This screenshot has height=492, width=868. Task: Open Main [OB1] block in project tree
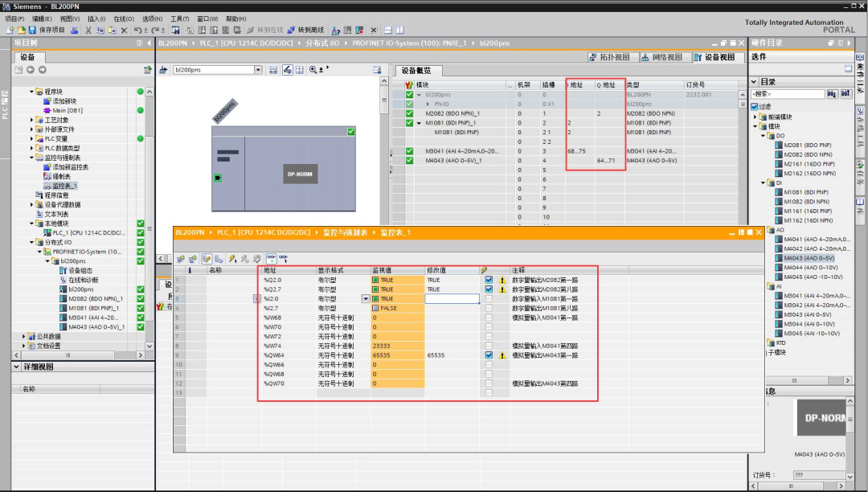pyautogui.click(x=68, y=110)
